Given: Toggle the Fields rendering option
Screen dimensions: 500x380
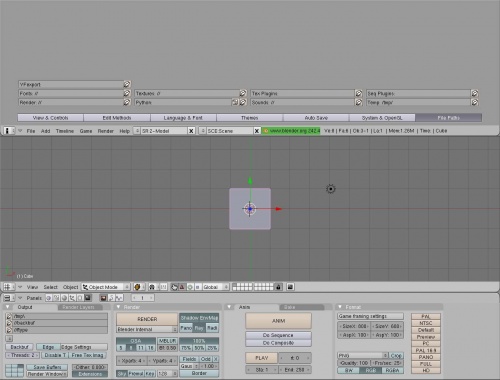Looking at the screenshot, I should coord(189,359).
